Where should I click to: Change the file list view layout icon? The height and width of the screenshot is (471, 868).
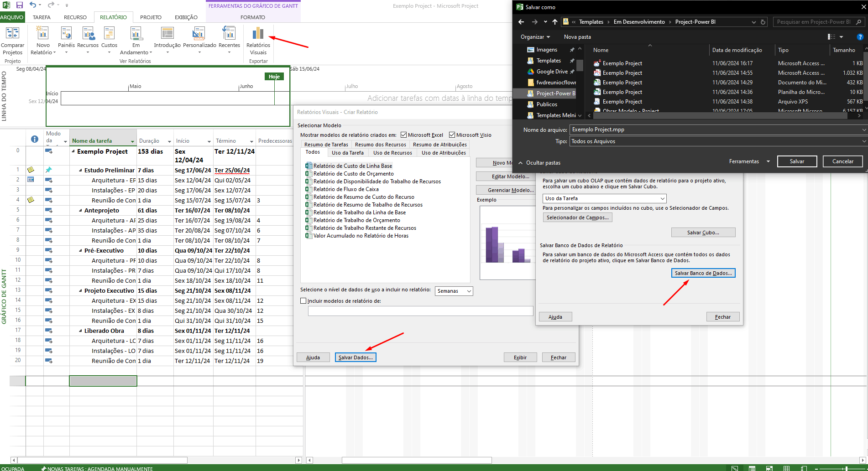[831, 37]
